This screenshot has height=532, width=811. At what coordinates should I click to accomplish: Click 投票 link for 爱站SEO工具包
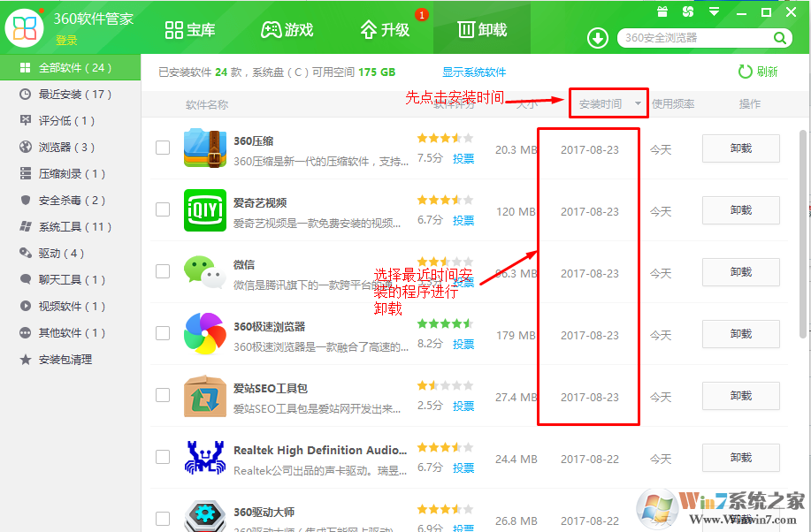click(463, 406)
